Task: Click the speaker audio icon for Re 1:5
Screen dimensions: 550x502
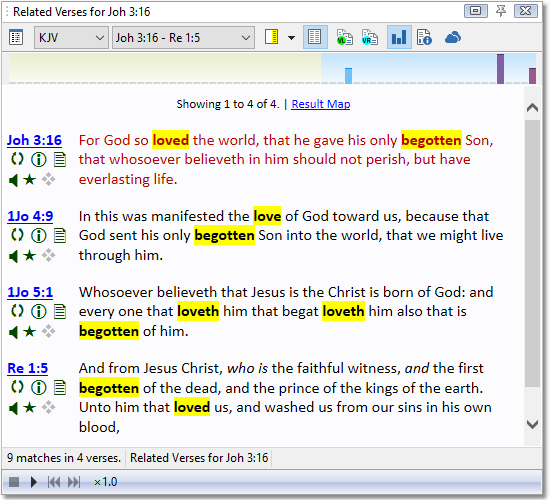Action: coord(13,408)
